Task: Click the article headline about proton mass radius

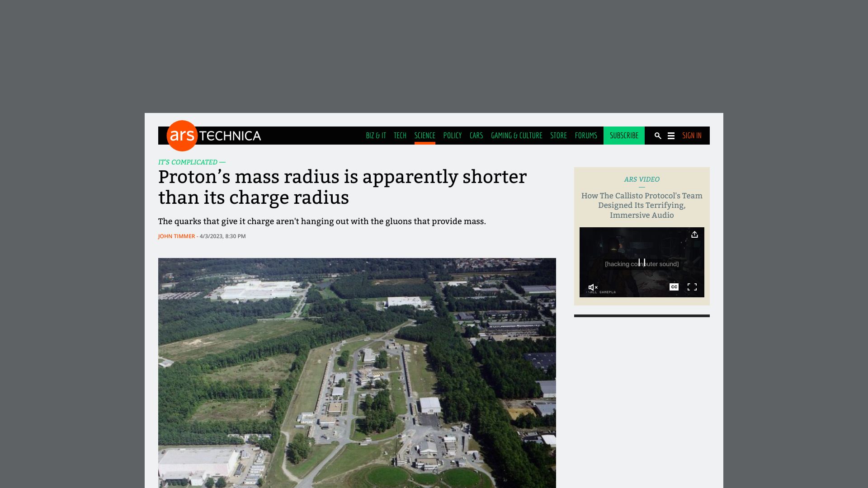Action: pyautogui.click(x=342, y=187)
